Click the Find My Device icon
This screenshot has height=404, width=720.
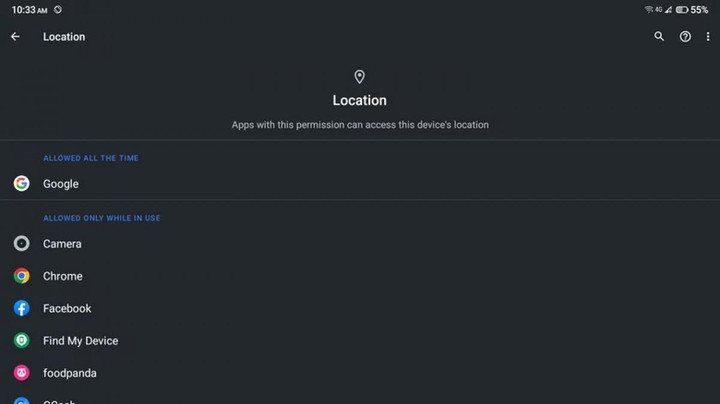[22, 341]
